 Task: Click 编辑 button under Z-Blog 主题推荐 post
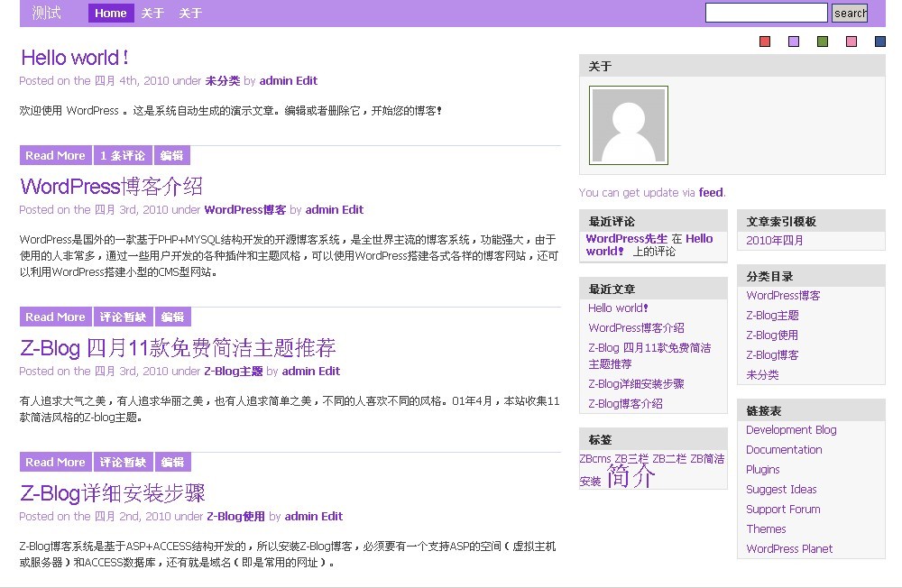[x=172, y=462]
